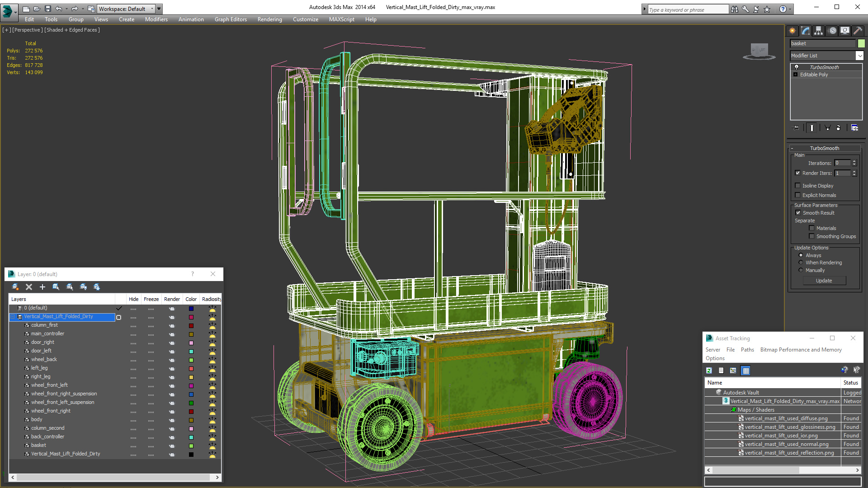Click Add Selected Objects plus icon in Layers
Viewport: 868px width, 488px height.
tap(42, 287)
